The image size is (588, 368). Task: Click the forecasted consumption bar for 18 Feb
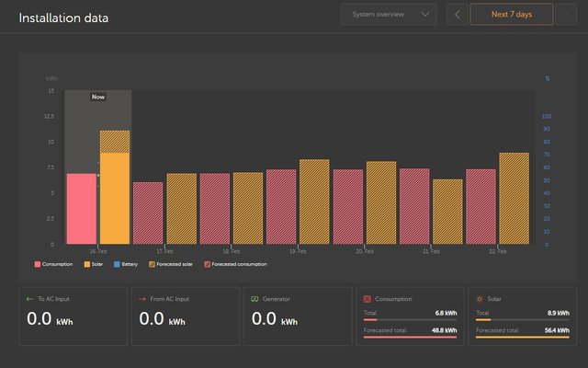tap(215, 209)
